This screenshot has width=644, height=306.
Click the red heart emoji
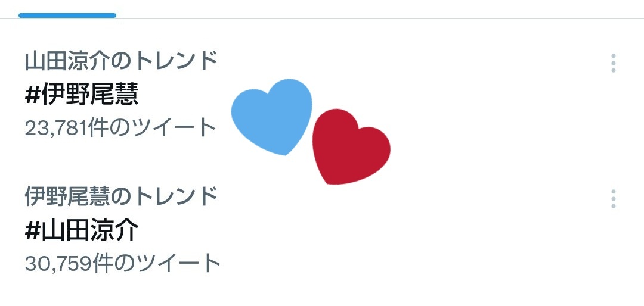(x=351, y=146)
